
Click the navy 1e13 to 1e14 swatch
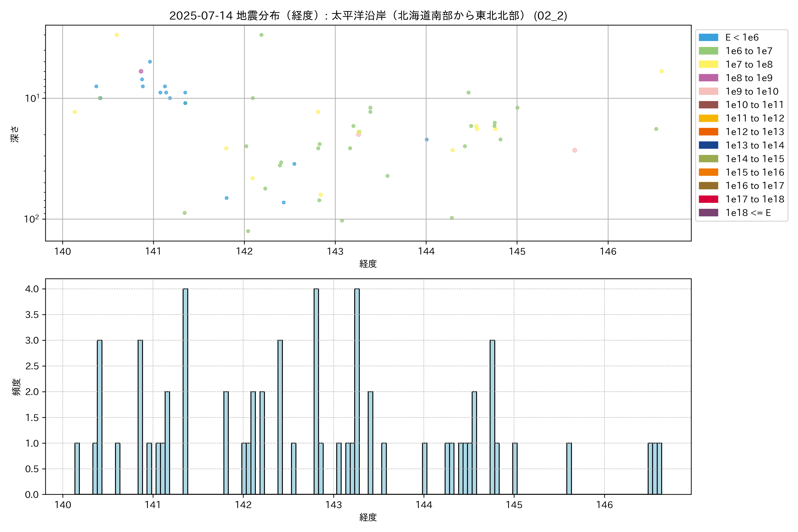[708, 145]
